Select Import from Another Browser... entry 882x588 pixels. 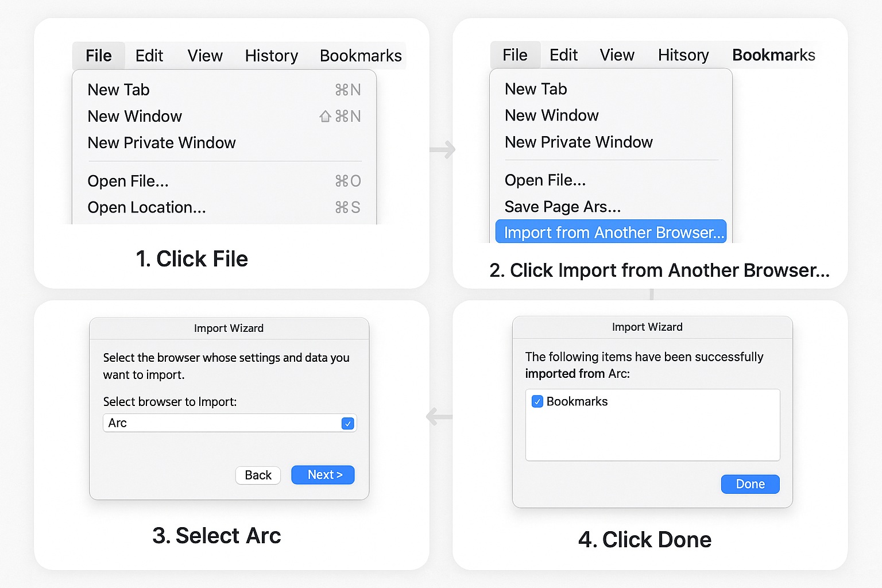click(611, 232)
